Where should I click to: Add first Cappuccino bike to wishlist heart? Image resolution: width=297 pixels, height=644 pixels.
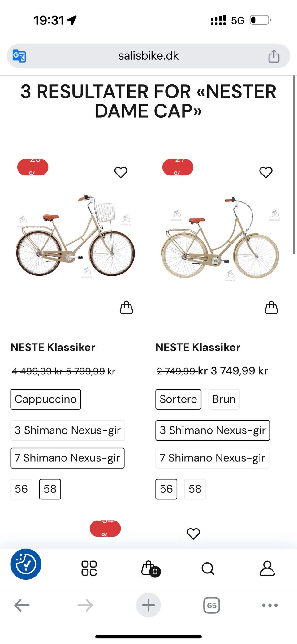click(x=121, y=172)
